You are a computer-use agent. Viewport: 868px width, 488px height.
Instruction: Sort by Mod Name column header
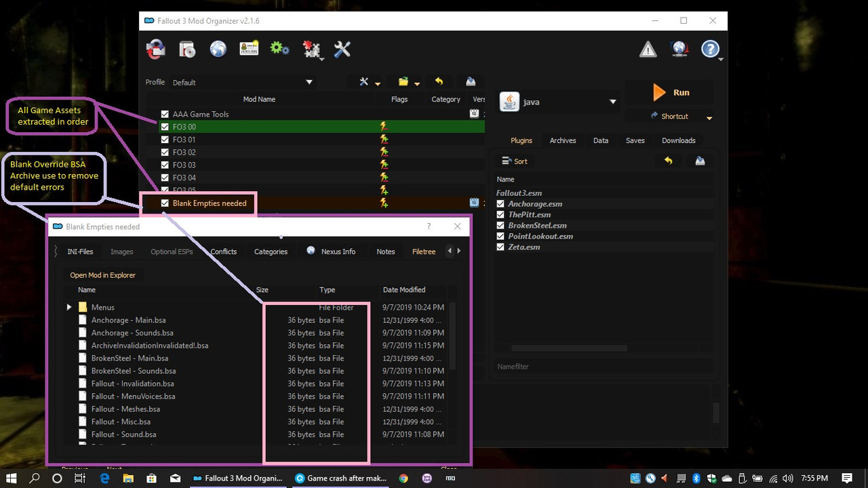(259, 99)
